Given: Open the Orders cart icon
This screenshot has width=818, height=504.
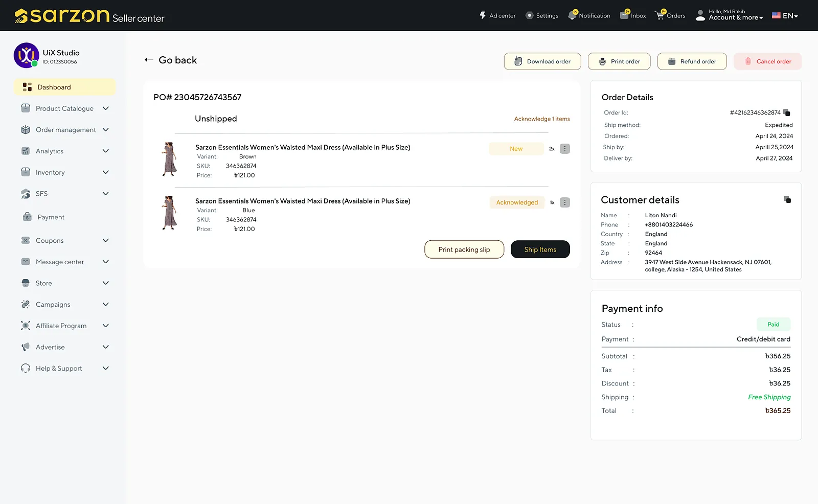Looking at the screenshot, I should pos(661,15).
